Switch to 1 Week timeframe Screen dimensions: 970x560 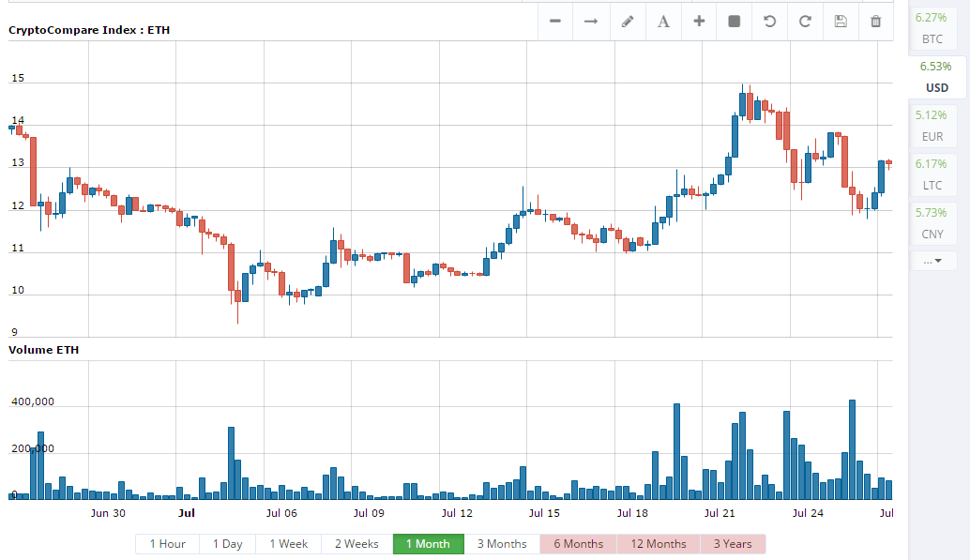288,544
